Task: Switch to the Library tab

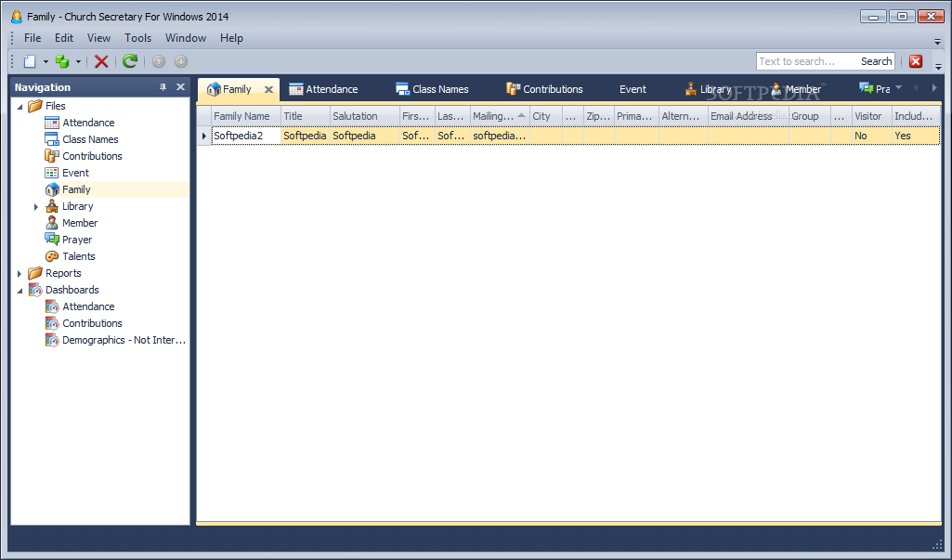Action: (x=708, y=89)
